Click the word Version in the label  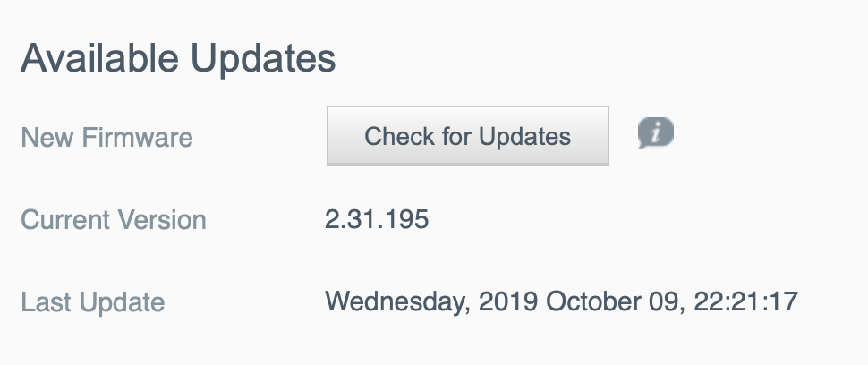163,219
